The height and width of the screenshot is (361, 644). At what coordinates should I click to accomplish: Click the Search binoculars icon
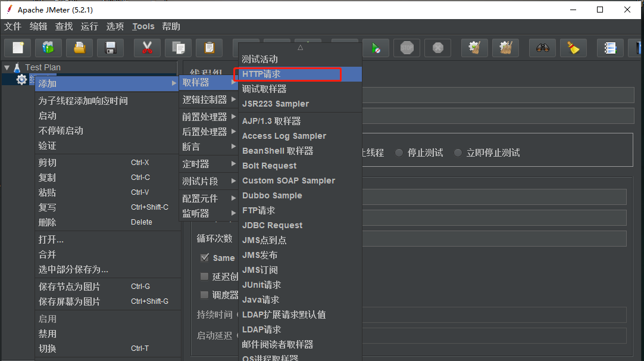pos(542,48)
